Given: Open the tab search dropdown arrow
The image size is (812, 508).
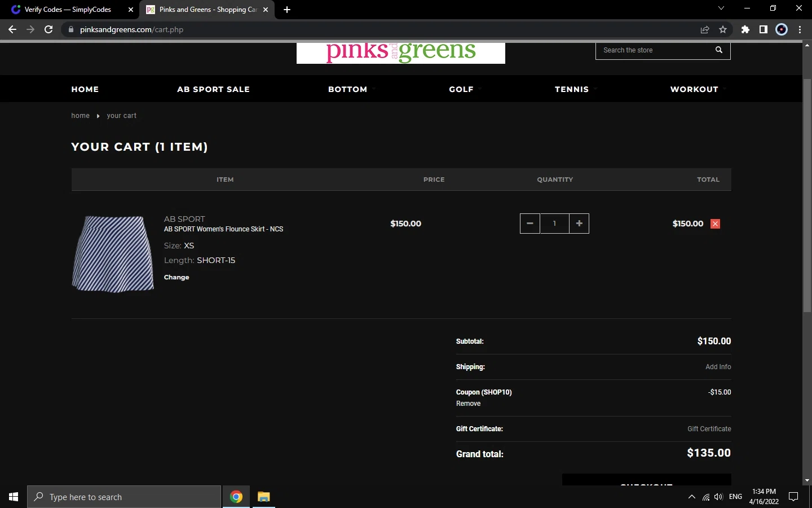Looking at the screenshot, I should [x=721, y=8].
